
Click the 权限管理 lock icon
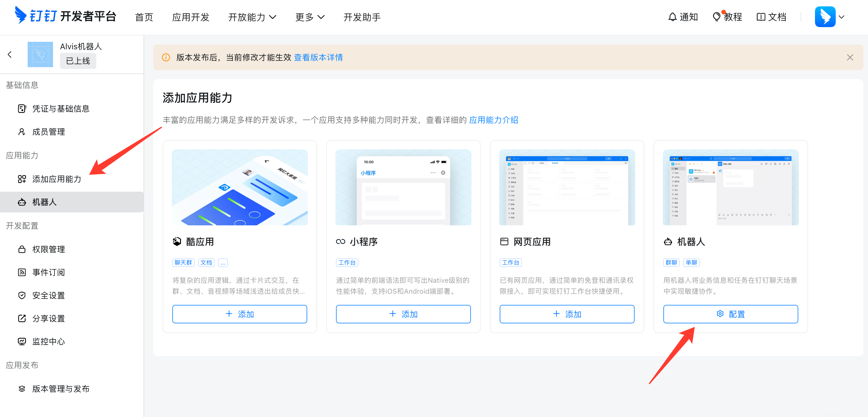point(22,249)
